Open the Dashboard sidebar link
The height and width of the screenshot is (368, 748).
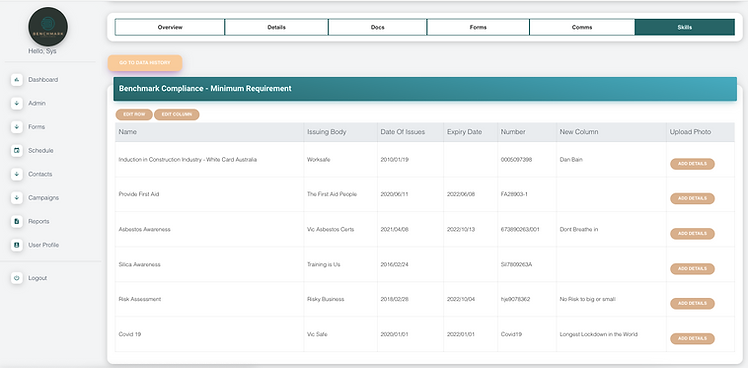43,80
